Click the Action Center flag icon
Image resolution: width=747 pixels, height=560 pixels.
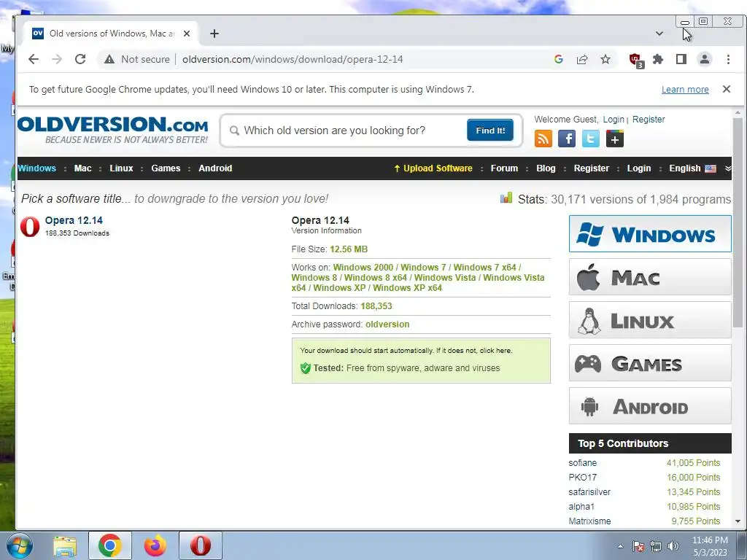[638, 546]
